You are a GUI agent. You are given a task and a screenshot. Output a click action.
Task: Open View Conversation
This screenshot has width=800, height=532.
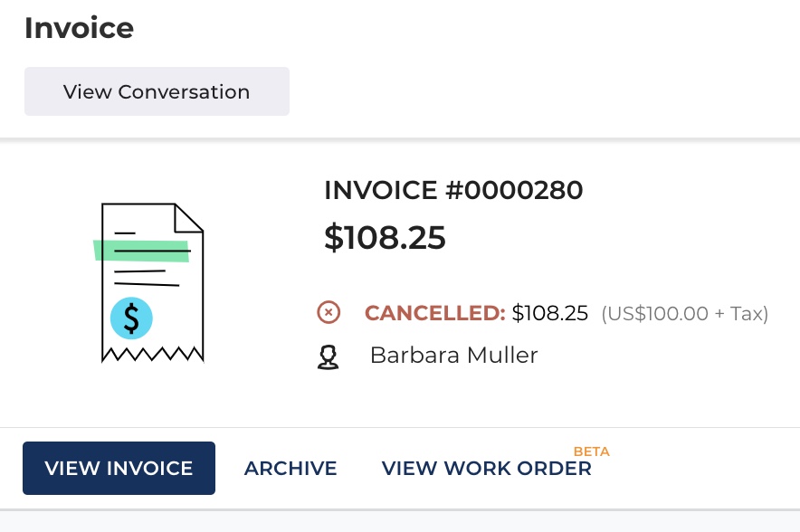click(157, 91)
